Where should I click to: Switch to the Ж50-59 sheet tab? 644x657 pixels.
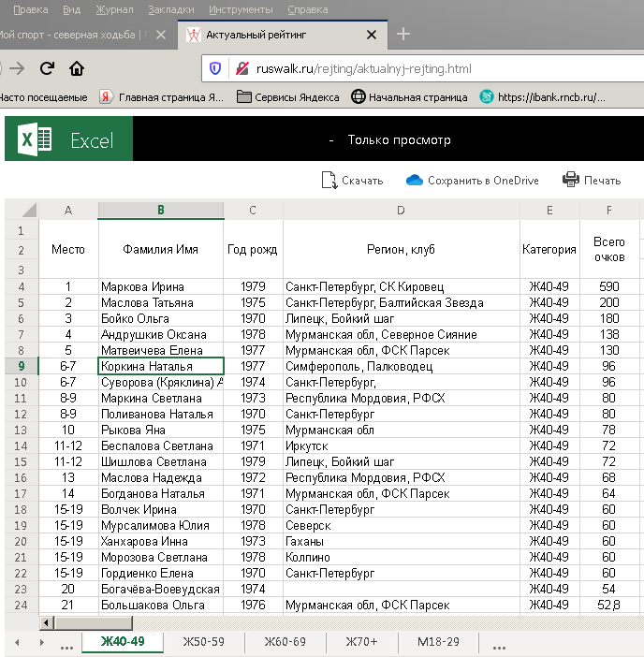204,641
